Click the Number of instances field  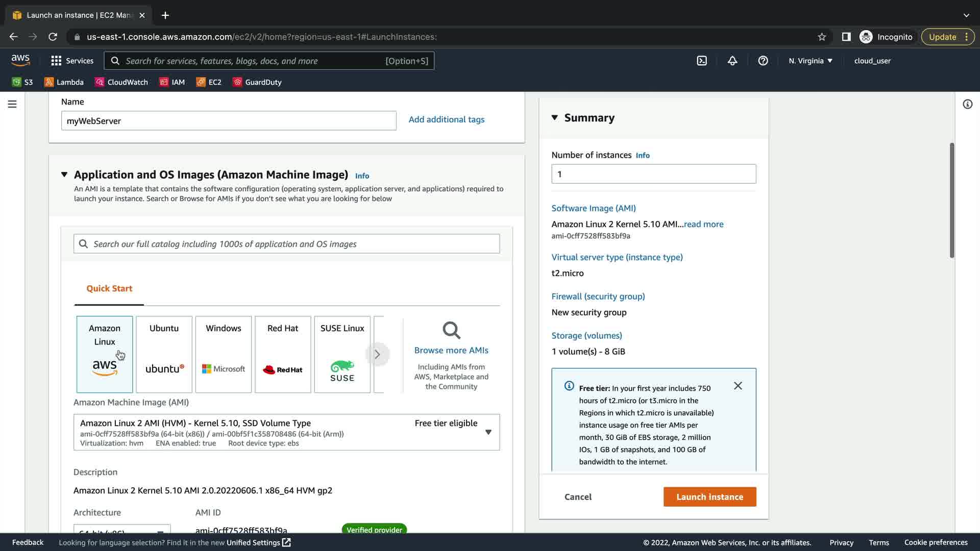click(653, 174)
